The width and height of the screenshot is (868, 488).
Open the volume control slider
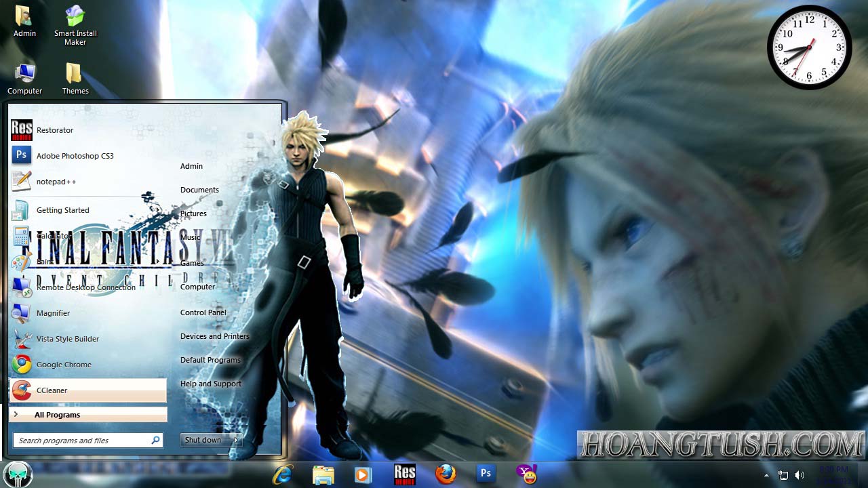798,474
